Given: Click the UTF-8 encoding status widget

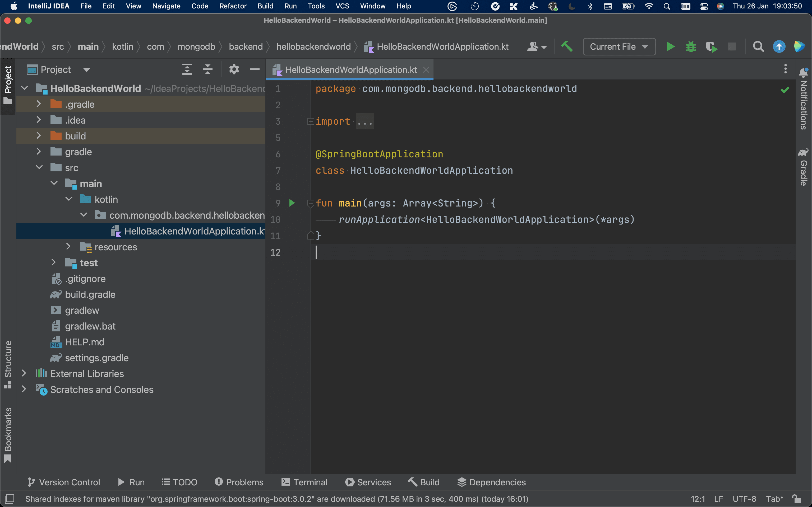Looking at the screenshot, I should pyautogui.click(x=744, y=499).
